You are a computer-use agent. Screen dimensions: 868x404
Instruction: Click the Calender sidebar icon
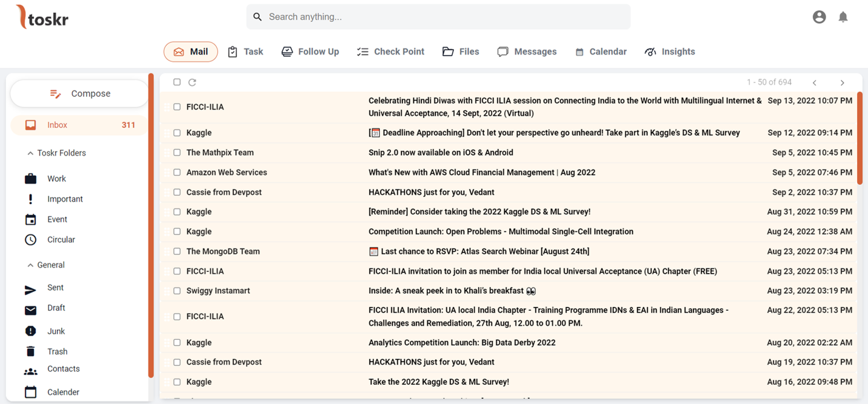[x=30, y=392]
